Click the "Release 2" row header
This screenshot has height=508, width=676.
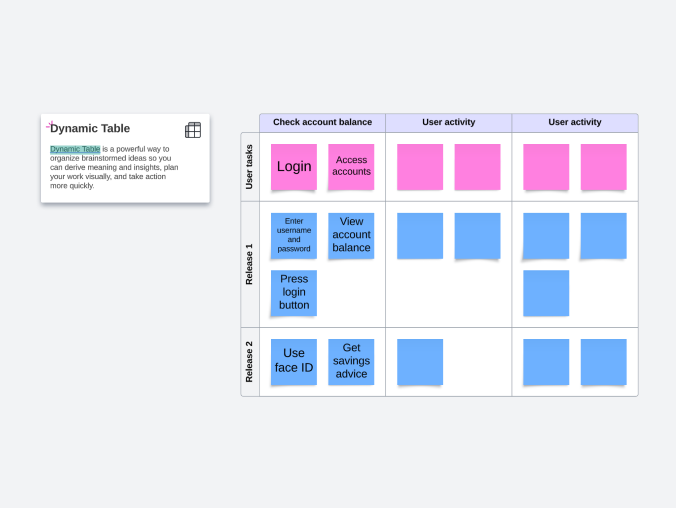pyautogui.click(x=250, y=361)
